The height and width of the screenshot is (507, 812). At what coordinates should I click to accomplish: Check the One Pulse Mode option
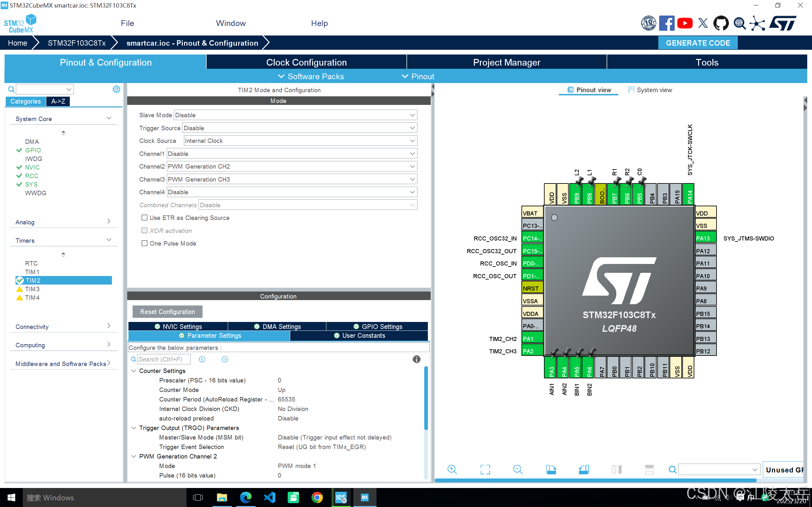pos(145,243)
